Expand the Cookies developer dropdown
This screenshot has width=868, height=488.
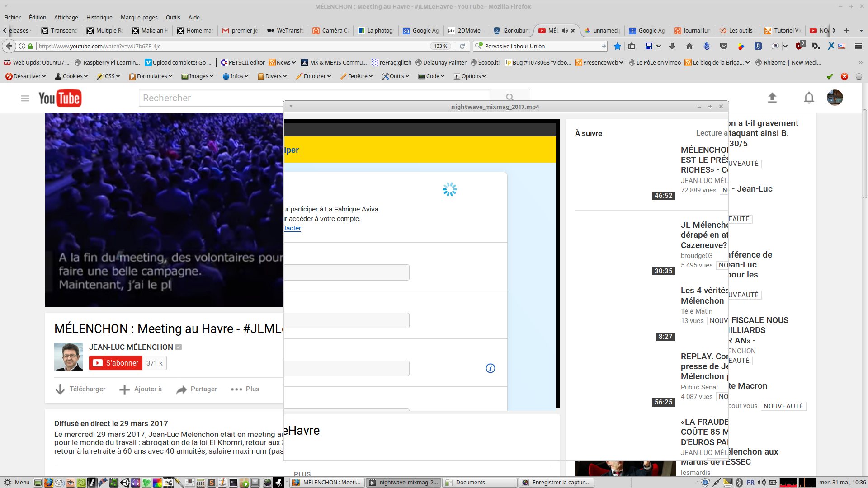point(71,76)
